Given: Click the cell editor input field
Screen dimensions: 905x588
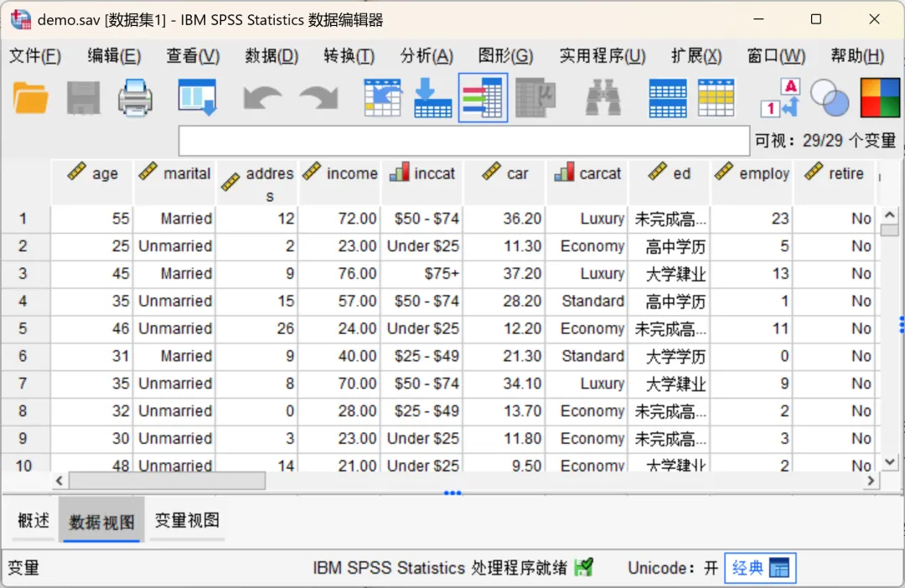Looking at the screenshot, I should [x=464, y=141].
